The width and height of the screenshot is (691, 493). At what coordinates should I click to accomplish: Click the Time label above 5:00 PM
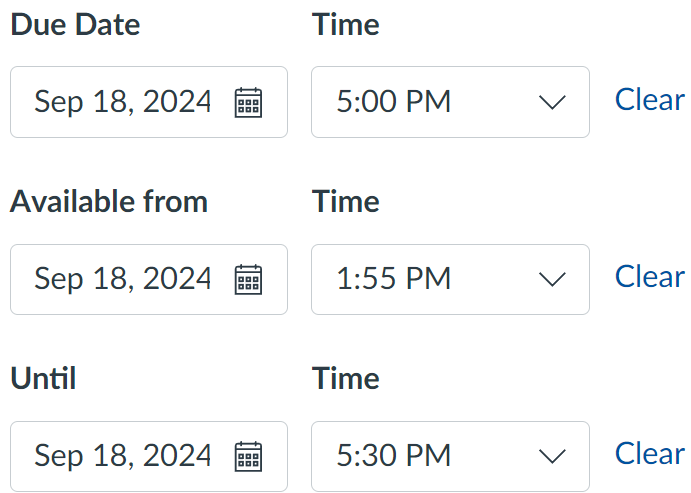346,25
